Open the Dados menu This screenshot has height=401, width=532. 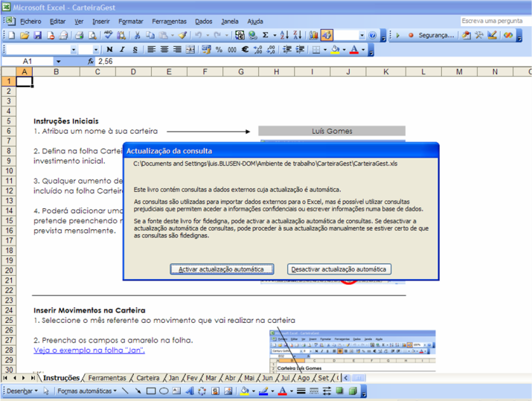click(204, 22)
